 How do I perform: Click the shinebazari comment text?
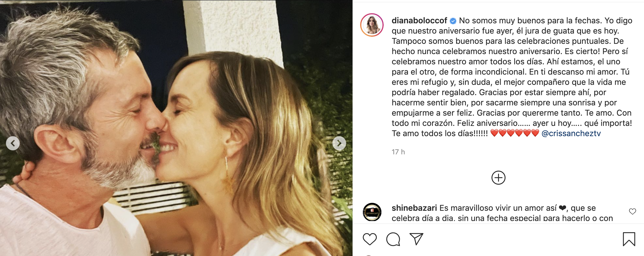tap(502, 213)
